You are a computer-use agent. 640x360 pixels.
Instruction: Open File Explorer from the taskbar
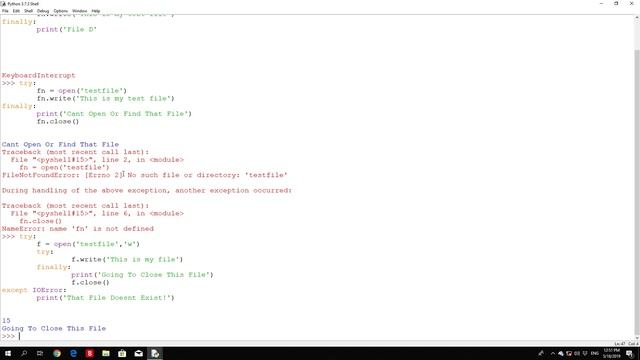[106, 353]
